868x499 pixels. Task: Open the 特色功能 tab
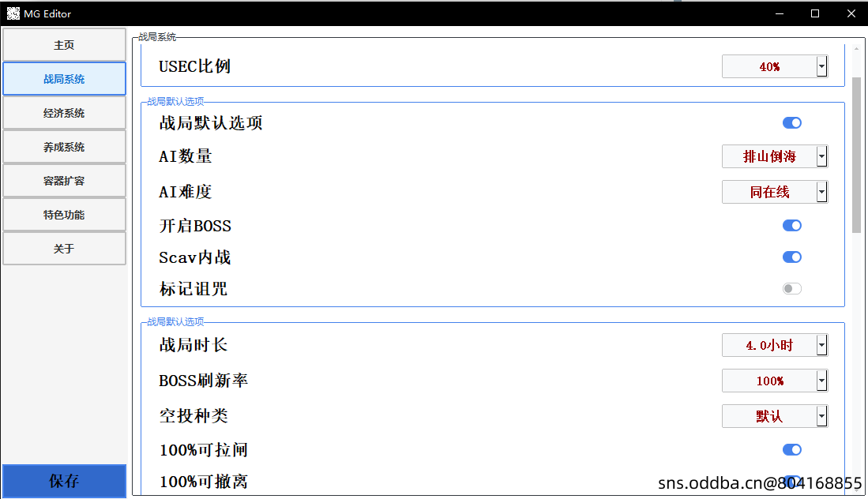click(64, 215)
